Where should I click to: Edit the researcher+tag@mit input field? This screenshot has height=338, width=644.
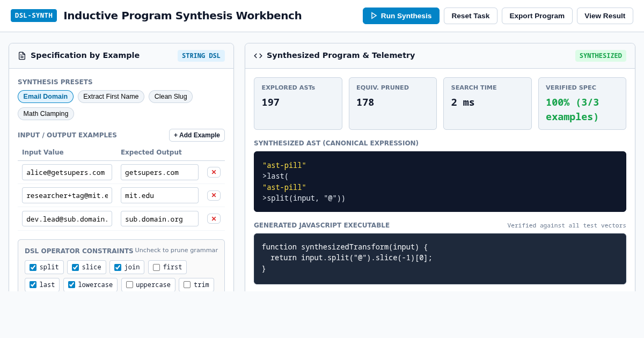click(x=67, y=195)
